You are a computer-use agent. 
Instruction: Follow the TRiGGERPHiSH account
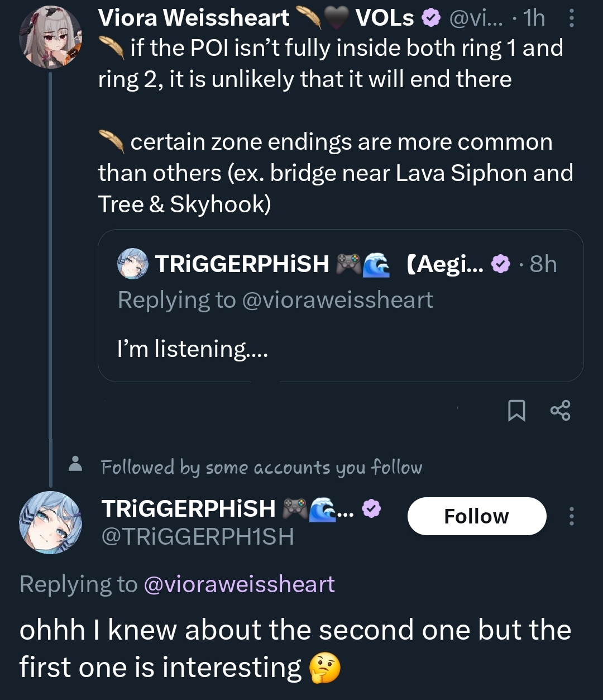tap(476, 516)
